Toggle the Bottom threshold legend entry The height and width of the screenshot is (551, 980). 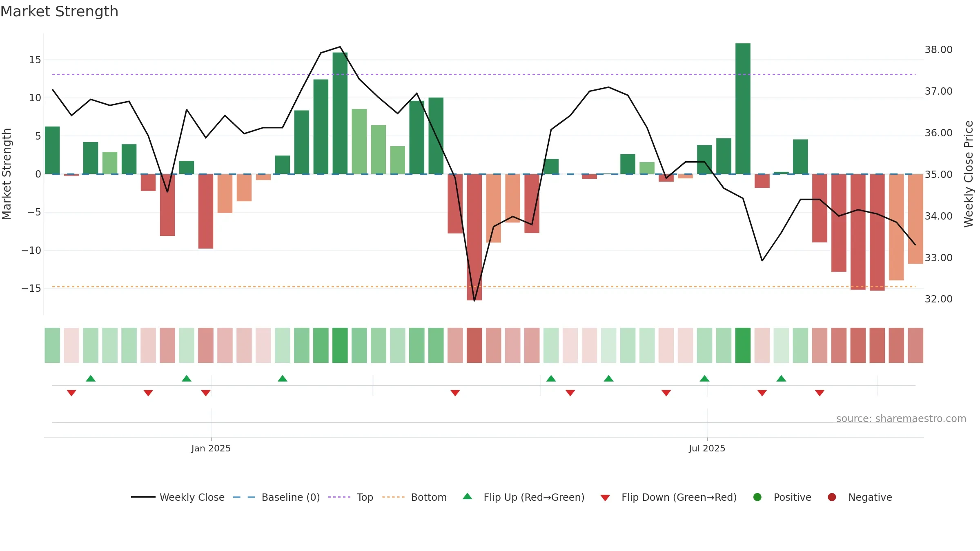click(x=414, y=497)
